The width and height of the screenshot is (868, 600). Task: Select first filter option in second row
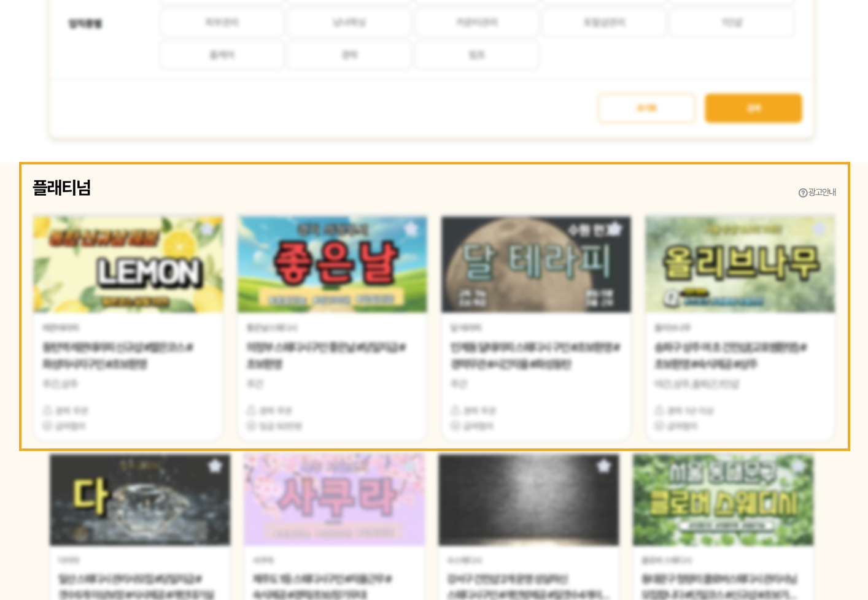[222, 55]
